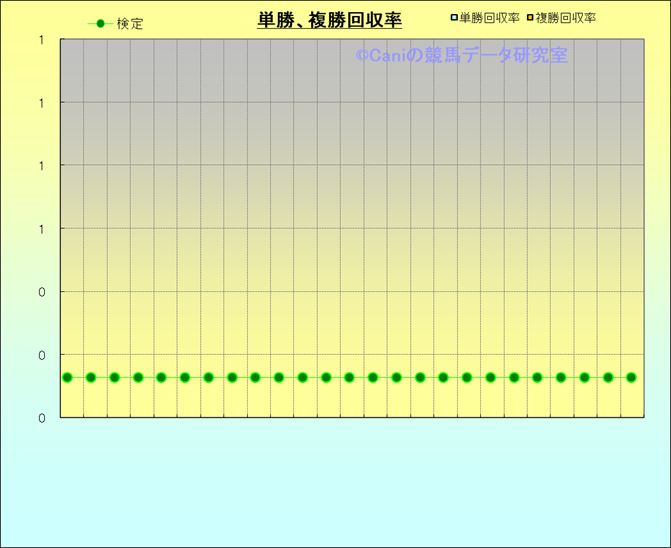Click the second green data point from right

click(x=608, y=377)
